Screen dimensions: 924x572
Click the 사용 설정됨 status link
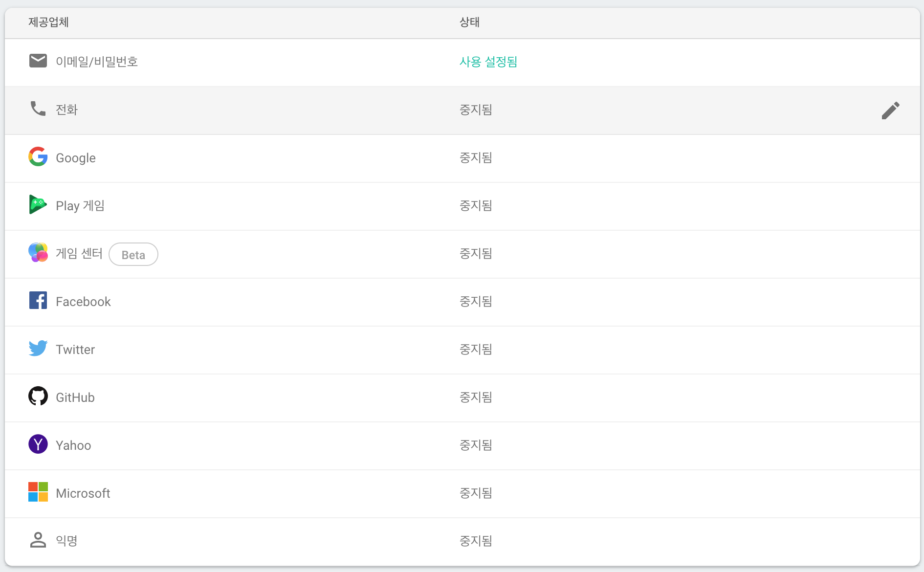tap(488, 62)
